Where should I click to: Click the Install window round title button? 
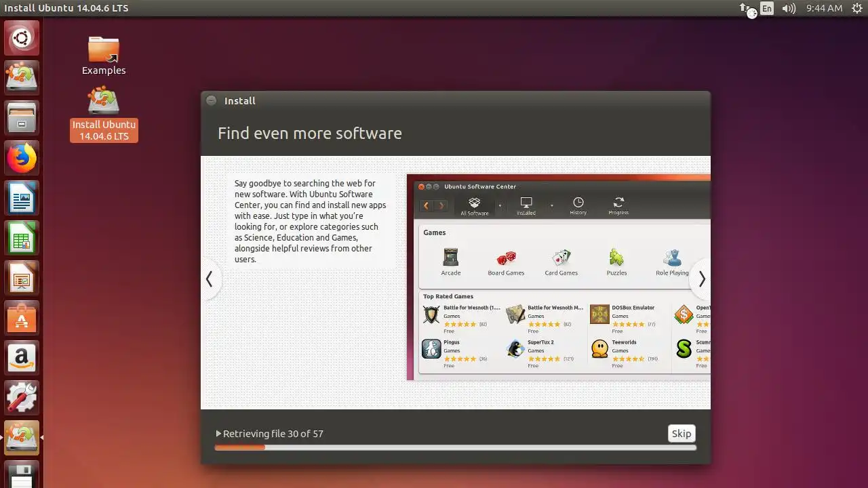[212, 100]
